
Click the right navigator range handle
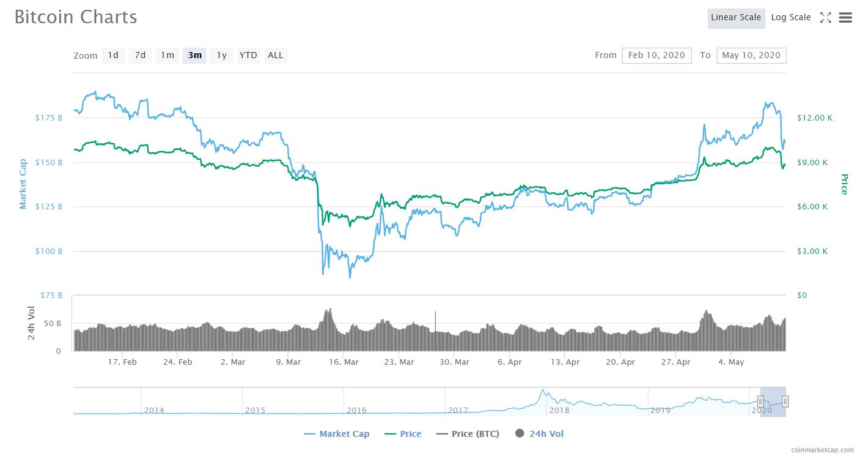(x=785, y=401)
